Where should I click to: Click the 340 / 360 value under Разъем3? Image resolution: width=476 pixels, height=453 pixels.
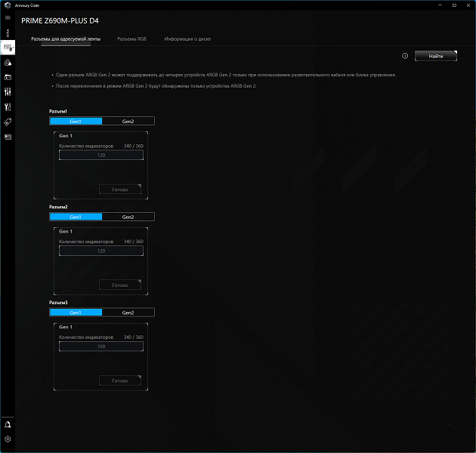[134, 337]
